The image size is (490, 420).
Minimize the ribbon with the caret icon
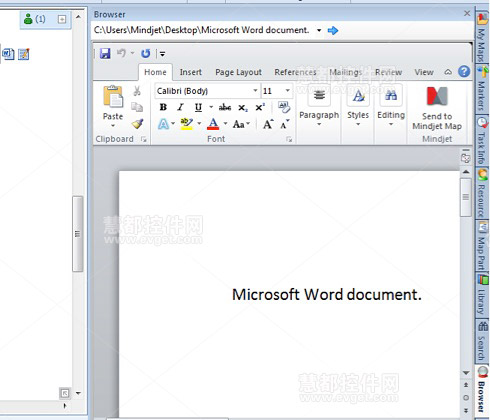448,72
